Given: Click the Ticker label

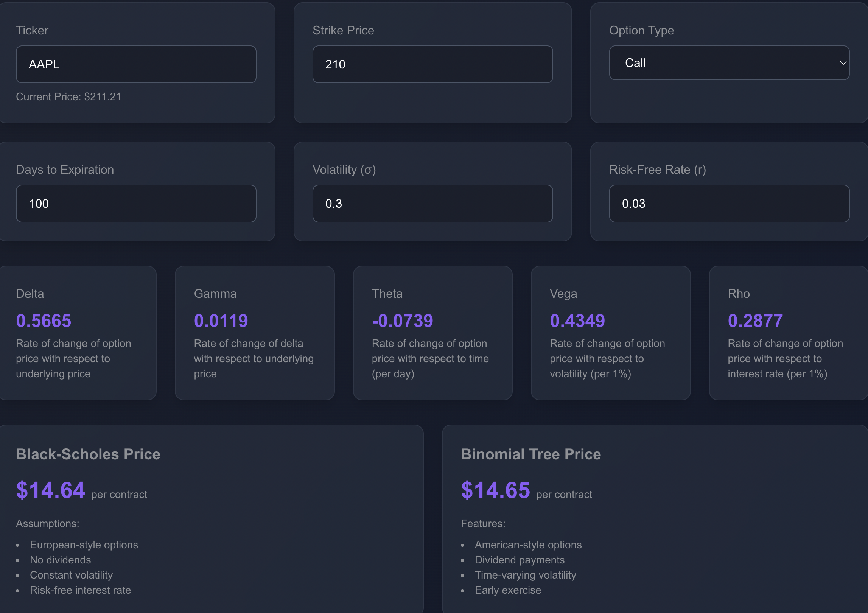Looking at the screenshot, I should 32,30.
